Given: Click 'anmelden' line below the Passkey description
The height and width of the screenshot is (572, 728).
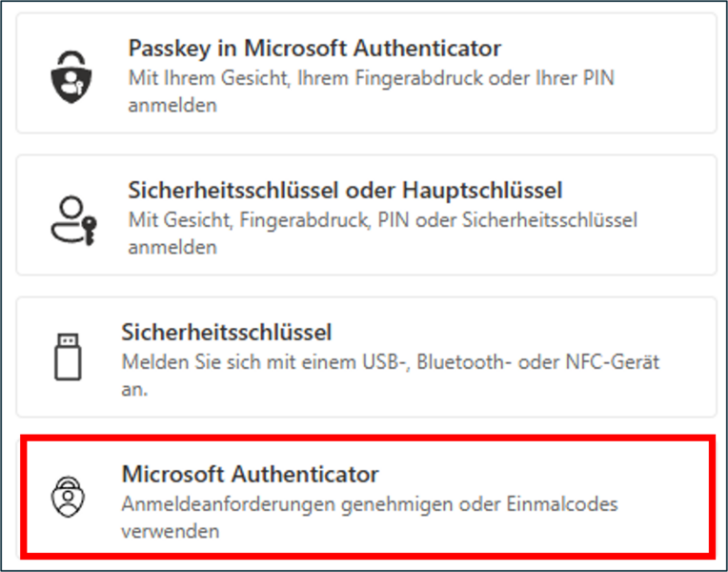Looking at the screenshot, I should point(172,104).
